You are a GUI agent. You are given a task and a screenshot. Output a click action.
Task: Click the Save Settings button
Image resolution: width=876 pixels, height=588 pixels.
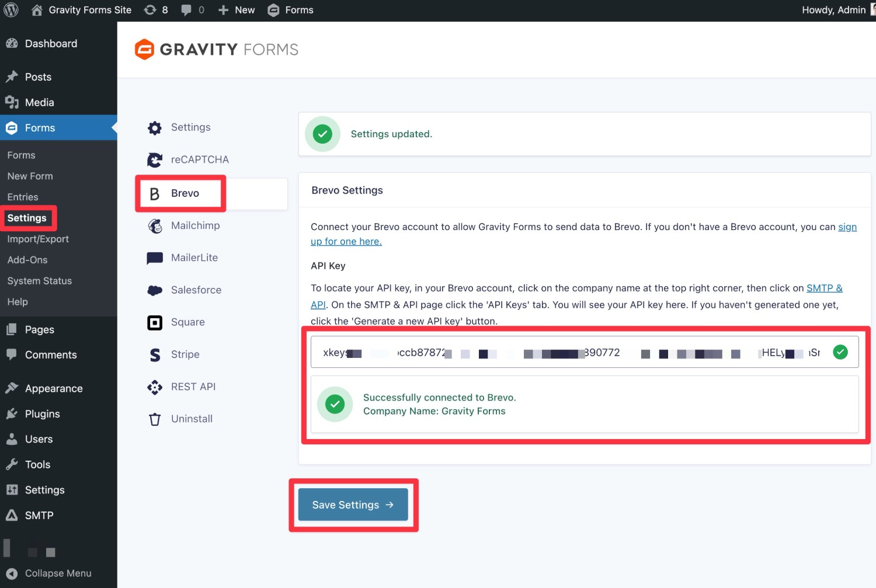coord(353,505)
